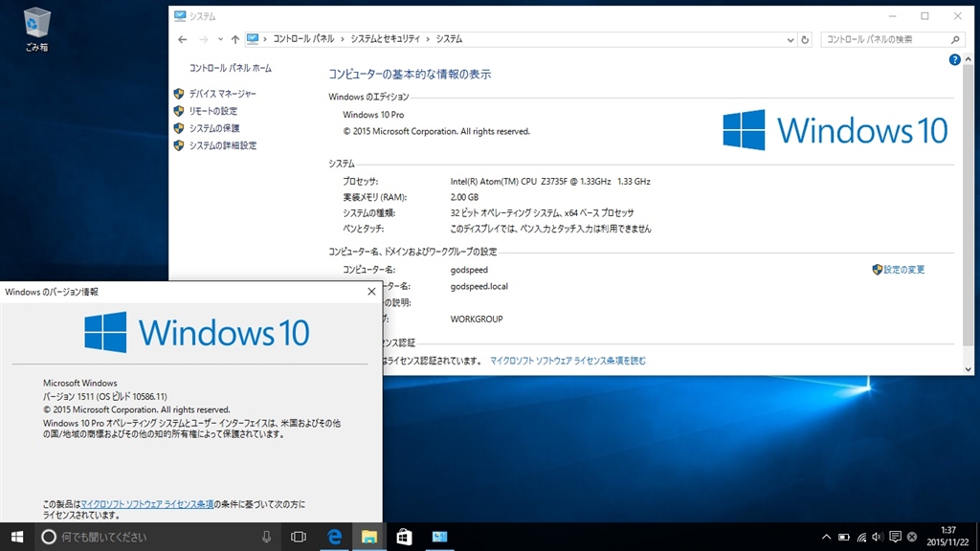980x551 pixels.
Task: Open the blue help question mark
Action: click(x=954, y=59)
